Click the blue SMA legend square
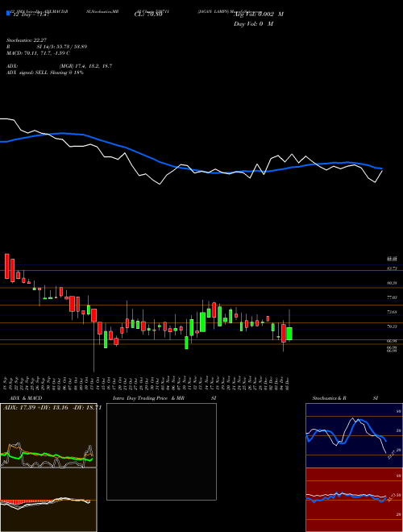Image resolution: width=403 pixels, height=532 pixels. coord(9,13)
